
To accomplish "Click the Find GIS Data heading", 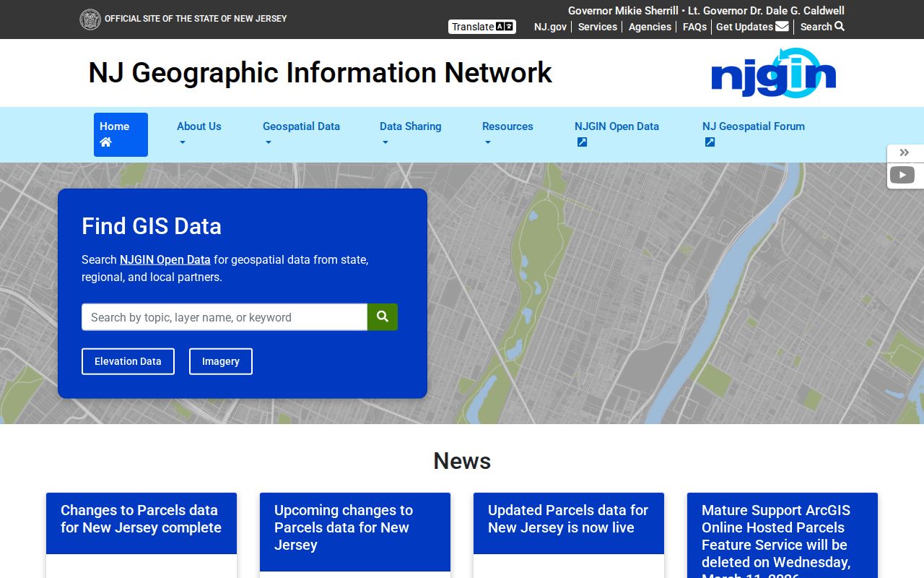I will click(152, 226).
